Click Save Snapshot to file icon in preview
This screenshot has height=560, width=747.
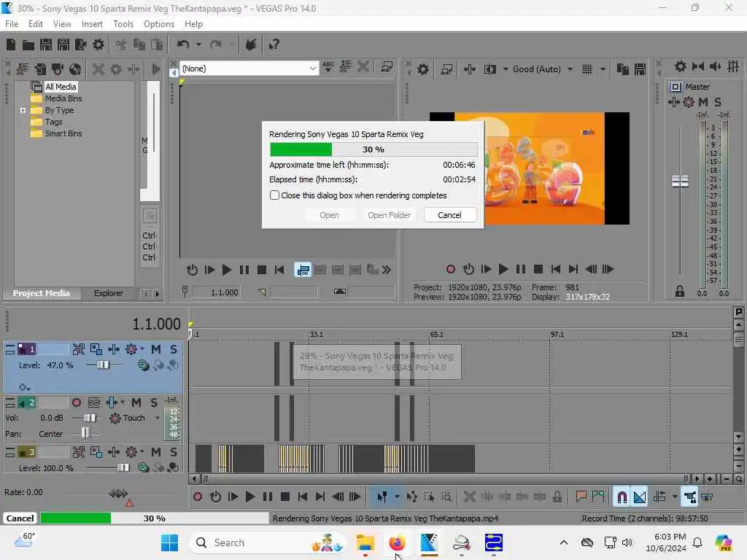click(640, 69)
